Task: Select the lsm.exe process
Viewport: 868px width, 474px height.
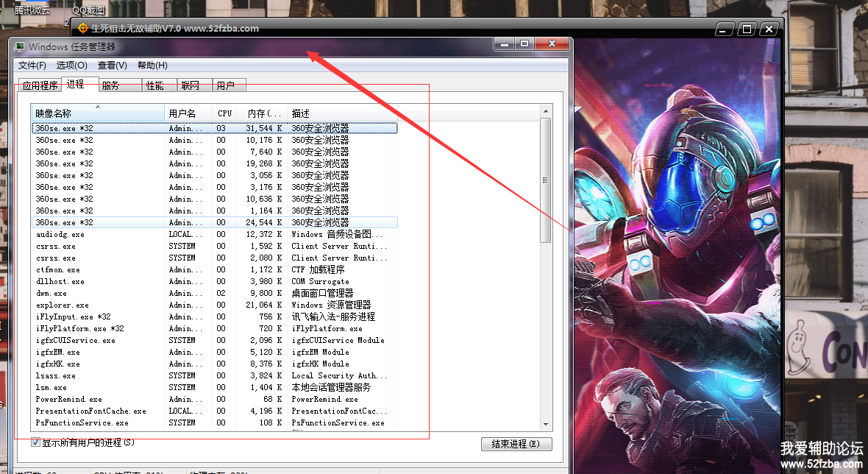Action: tap(215, 387)
